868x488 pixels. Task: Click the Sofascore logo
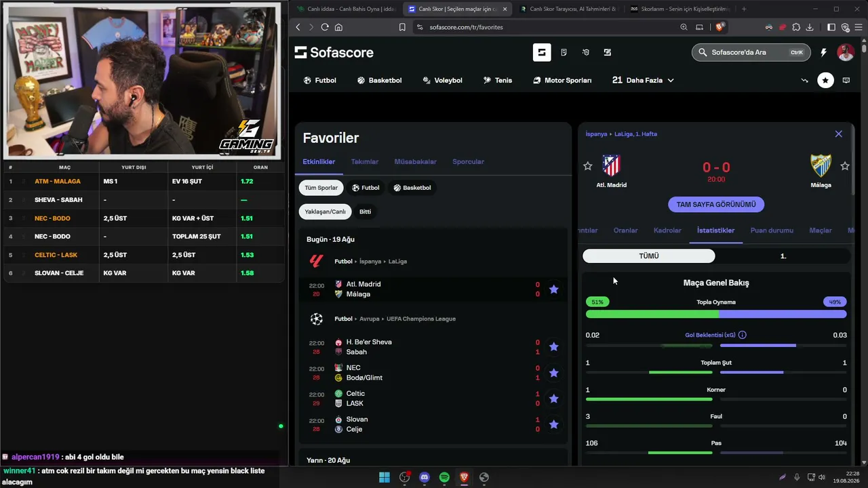click(x=334, y=52)
